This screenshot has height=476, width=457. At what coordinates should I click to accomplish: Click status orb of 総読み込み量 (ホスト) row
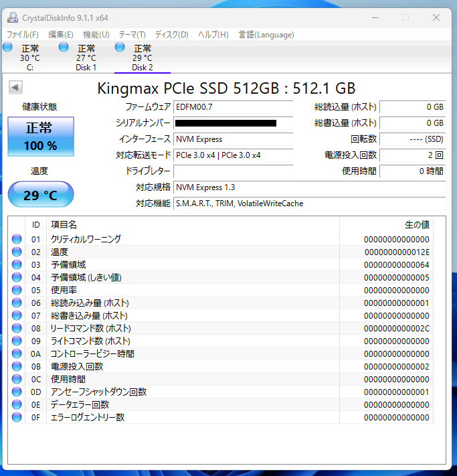coord(17,303)
